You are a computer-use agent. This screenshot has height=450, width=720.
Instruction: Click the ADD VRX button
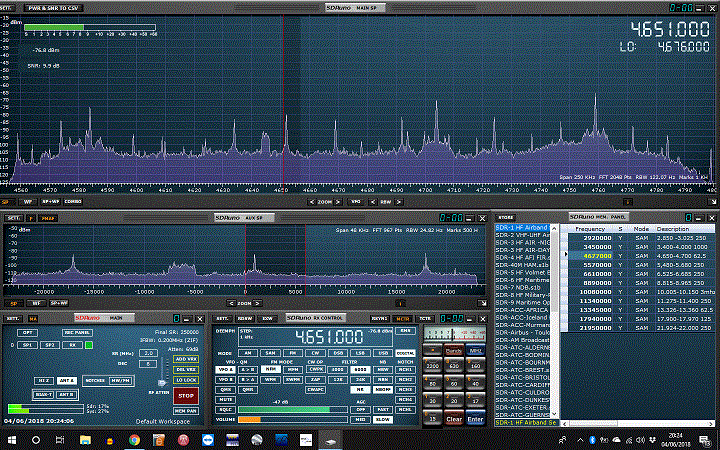coord(186,359)
